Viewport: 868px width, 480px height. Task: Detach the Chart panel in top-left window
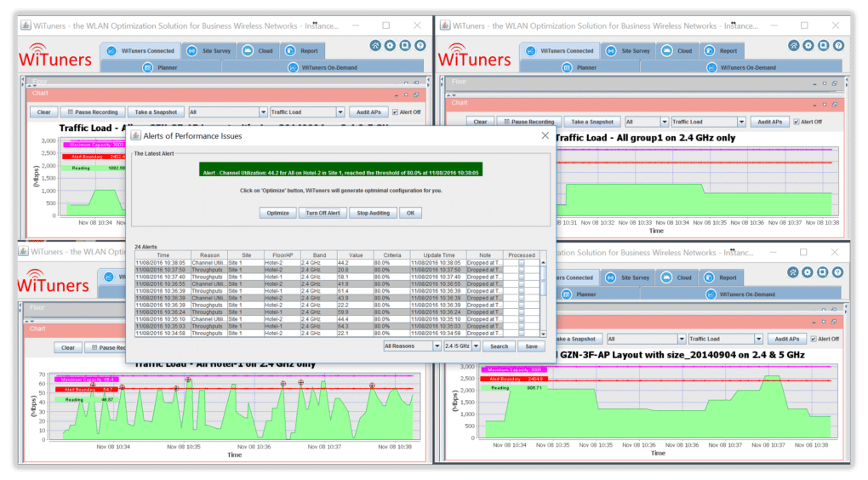pos(416,94)
